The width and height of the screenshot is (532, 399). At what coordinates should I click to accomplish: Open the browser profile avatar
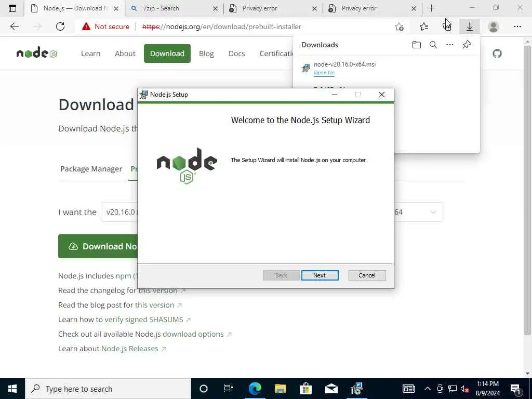pyautogui.click(x=494, y=26)
